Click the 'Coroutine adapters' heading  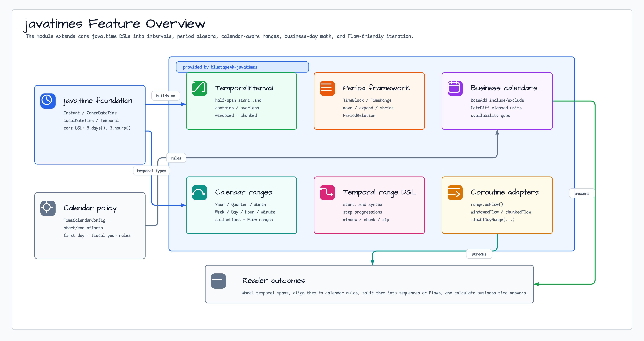pos(504,192)
